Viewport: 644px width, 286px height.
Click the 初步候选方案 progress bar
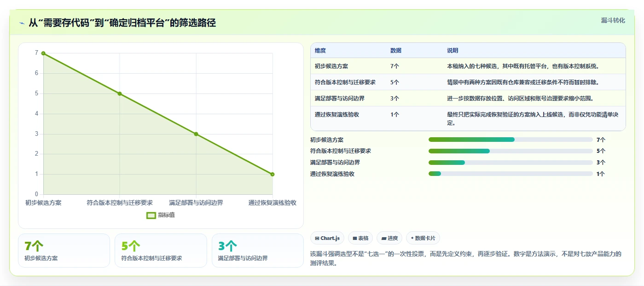click(511, 140)
